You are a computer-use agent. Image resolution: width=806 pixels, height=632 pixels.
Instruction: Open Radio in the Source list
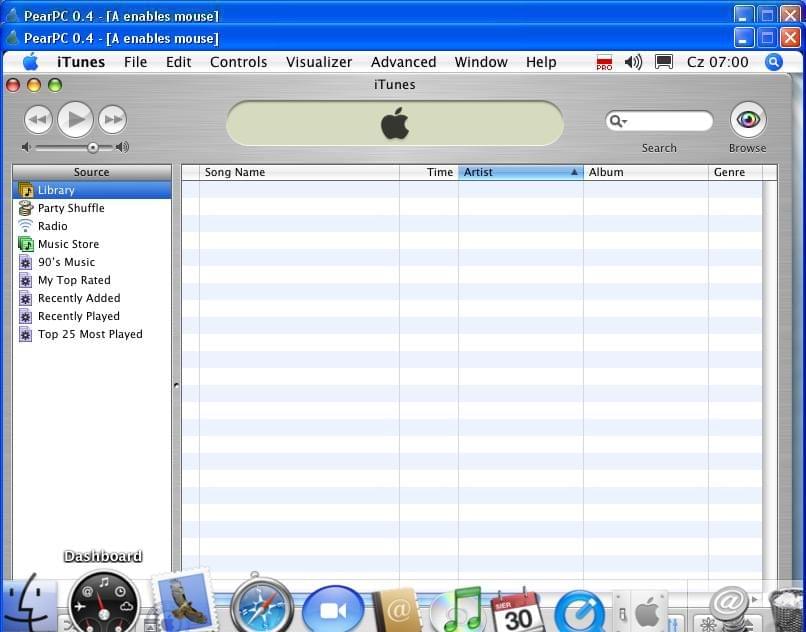[92, 226]
